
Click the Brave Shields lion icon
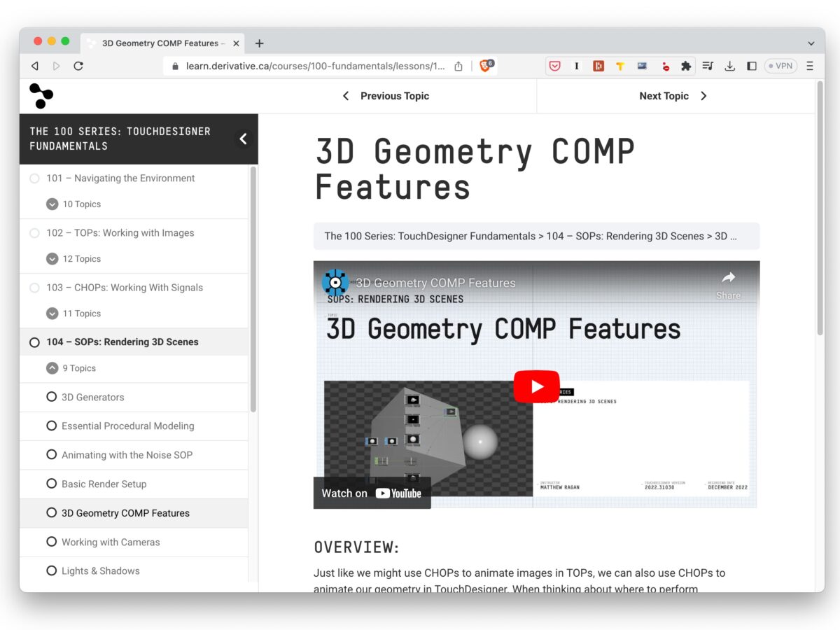[x=485, y=66]
